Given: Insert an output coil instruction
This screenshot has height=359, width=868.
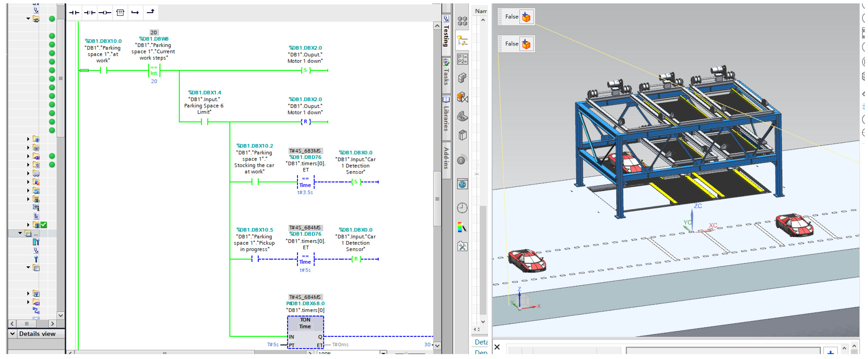Looking at the screenshot, I should tap(105, 13).
